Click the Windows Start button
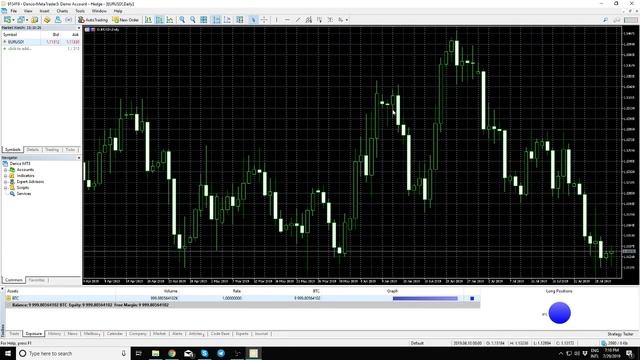Screen dimensions: 640x360 pos(8,353)
